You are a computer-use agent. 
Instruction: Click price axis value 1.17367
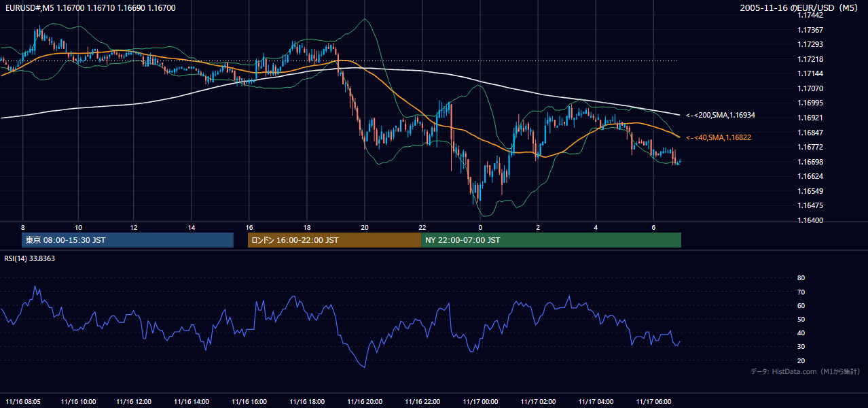coord(810,30)
